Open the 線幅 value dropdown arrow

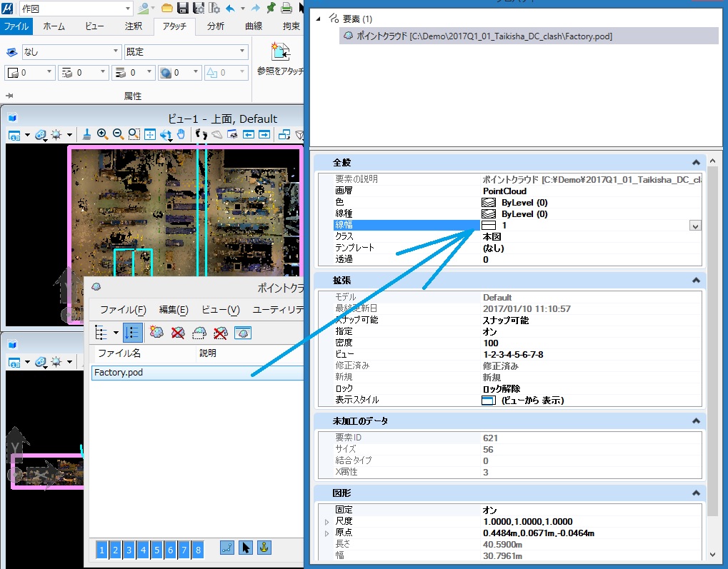pyautogui.click(x=695, y=226)
